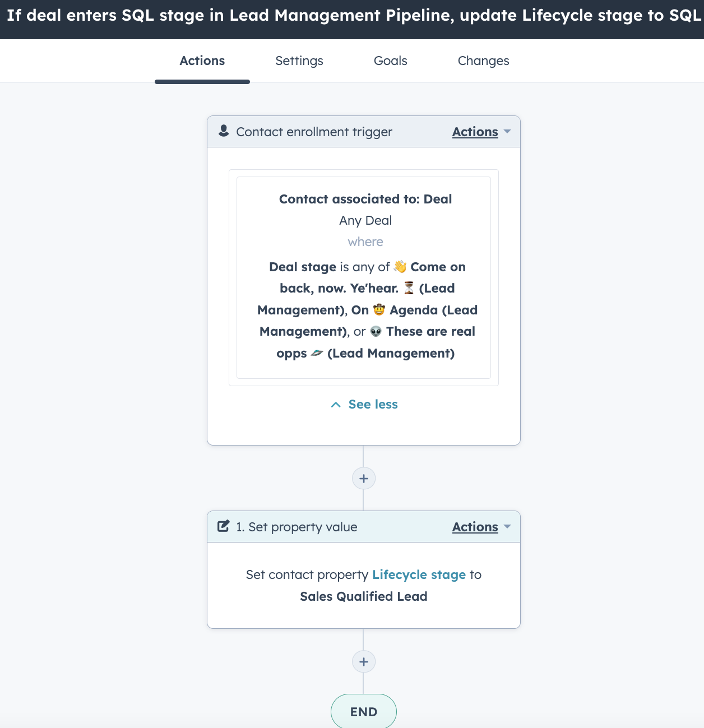This screenshot has width=704, height=728.
Task: Click the contact person icon in trigger header
Action: pyautogui.click(x=224, y=131)
